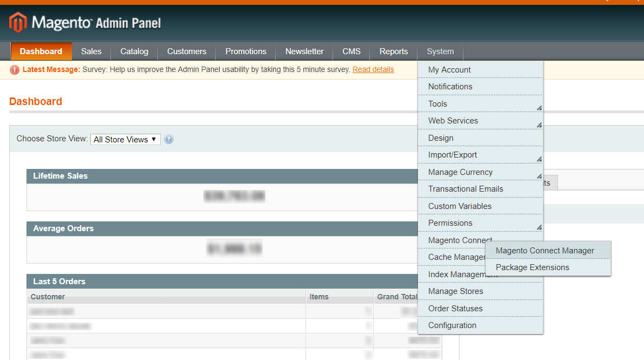
Task: Open the Reports menu
Action: (x=394, y=51)
